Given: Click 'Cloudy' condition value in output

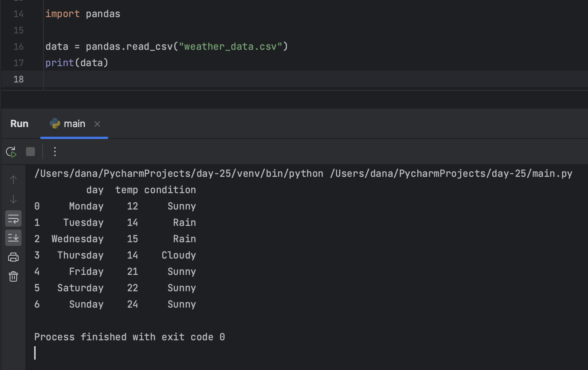Looking at the screenshot, I should coord(179,256).
